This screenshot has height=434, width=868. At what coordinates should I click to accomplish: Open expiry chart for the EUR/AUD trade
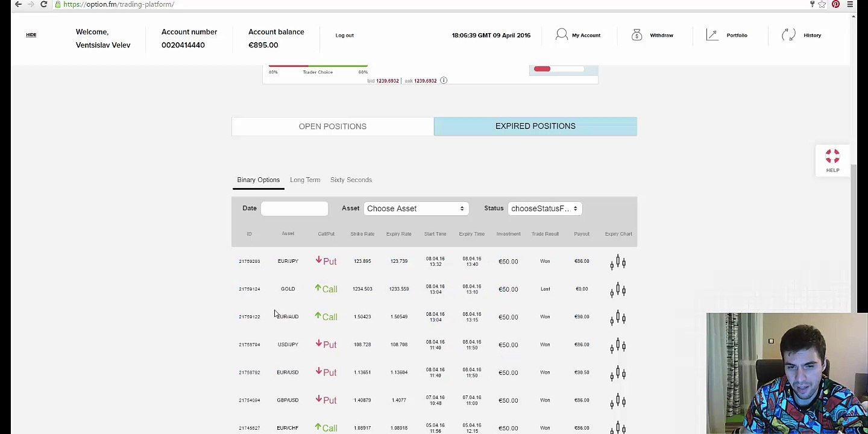[x=618, y=317]
